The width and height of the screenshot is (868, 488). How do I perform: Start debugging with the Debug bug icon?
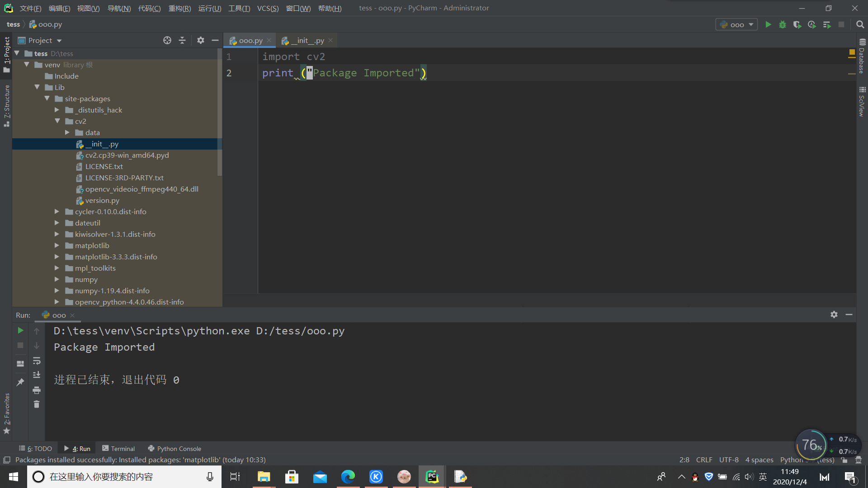783,24
